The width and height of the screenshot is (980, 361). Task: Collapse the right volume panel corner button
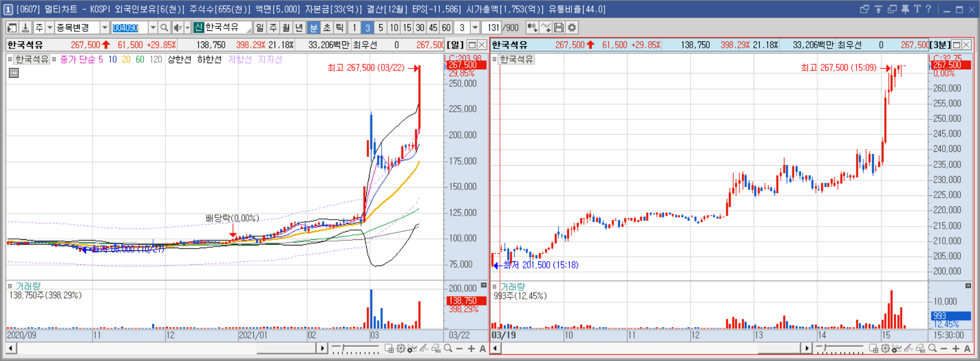(968, 286)
